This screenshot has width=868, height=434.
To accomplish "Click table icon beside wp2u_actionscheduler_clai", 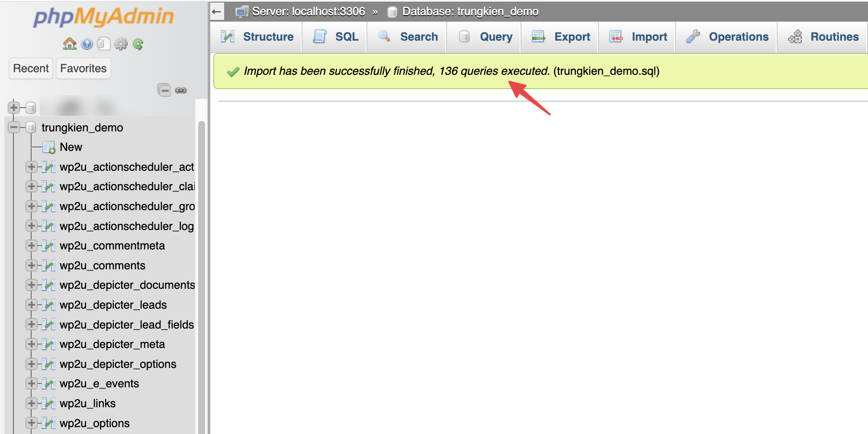I will (48, 186).
